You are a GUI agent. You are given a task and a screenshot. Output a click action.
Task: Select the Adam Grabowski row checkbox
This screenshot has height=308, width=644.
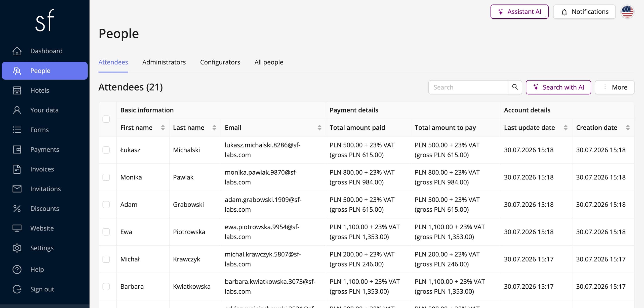coord(106,205)
